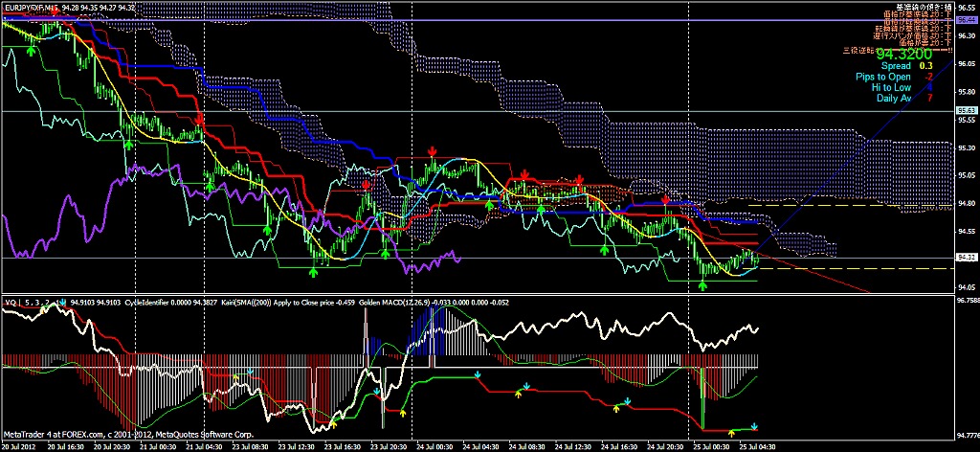Viewport: 980px width, 452px height.
Task: Click the EURJPYFXF,M15 chart title
Action: pos(30,7)
